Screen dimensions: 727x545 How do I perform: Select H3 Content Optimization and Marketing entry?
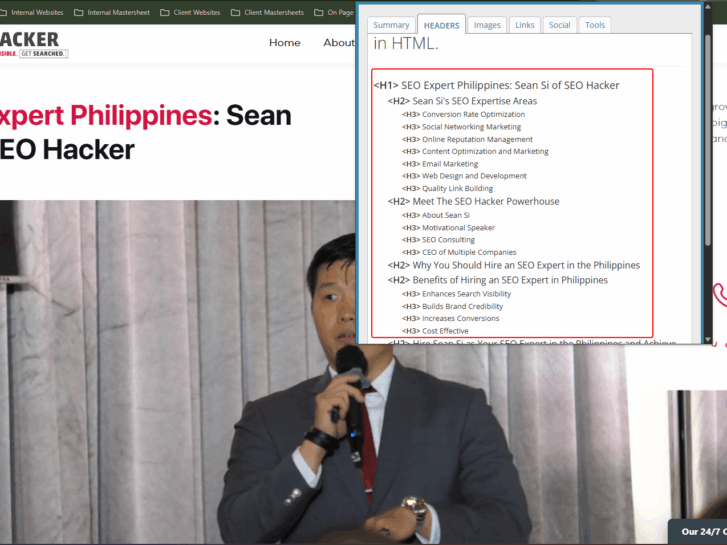(475, 151)
